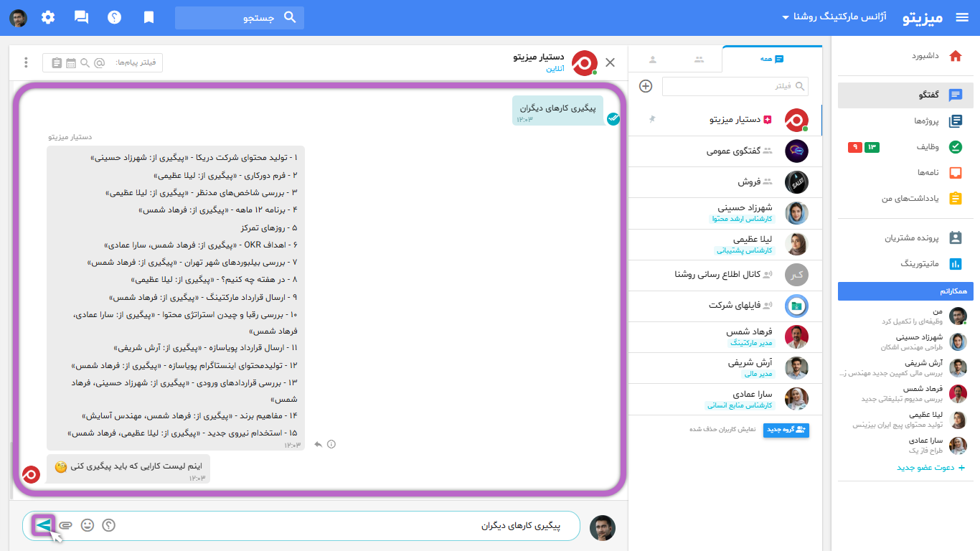Open the فروش group chat

[x=725, y=182]
